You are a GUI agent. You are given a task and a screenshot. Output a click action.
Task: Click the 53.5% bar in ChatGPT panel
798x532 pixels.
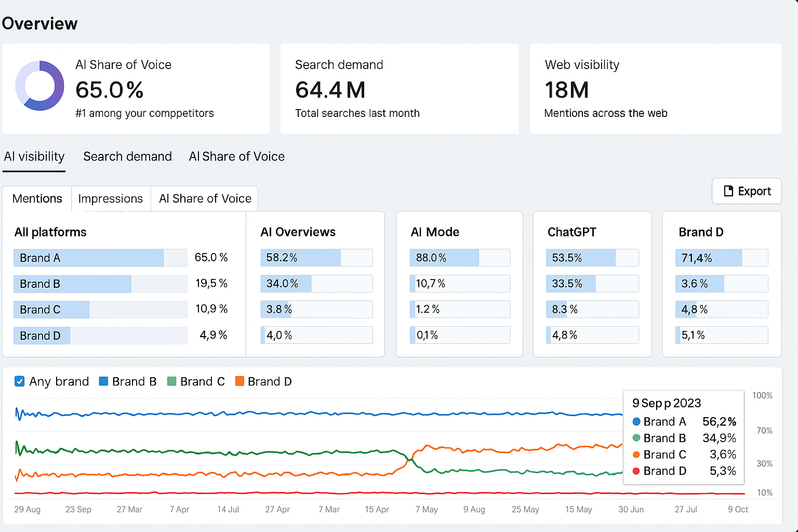point(580,258)
